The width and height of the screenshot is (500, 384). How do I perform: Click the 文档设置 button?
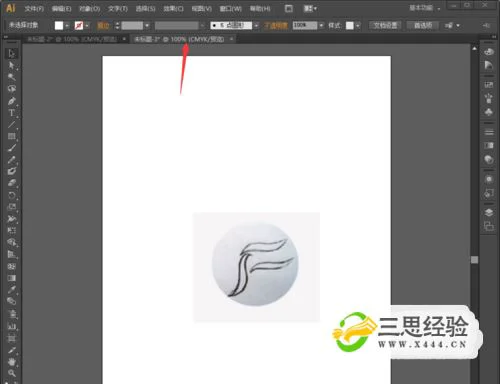(385, 25)
